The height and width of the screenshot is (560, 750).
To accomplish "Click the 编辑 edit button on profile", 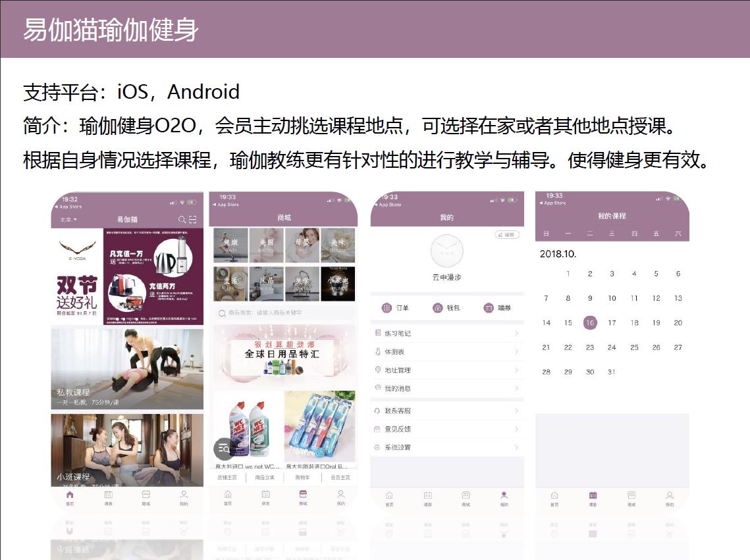I will tap(507, 235).
